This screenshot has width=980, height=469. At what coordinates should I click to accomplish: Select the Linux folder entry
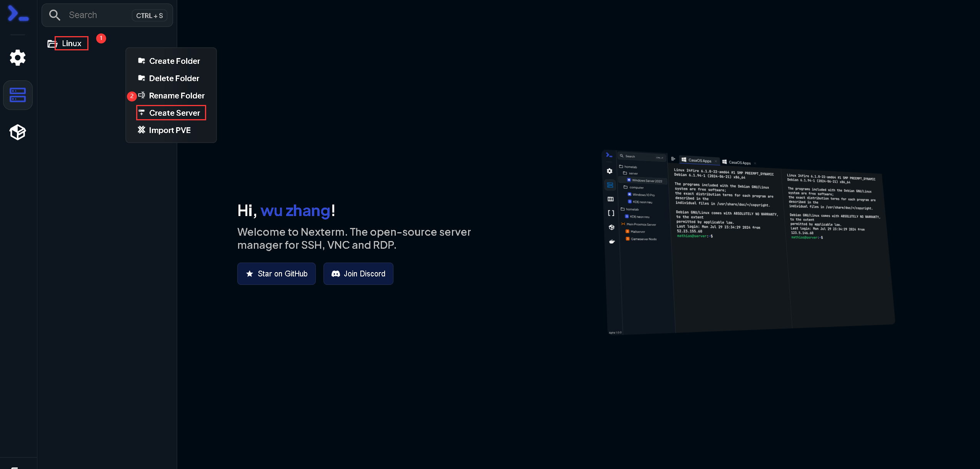(x=72, y=43)
